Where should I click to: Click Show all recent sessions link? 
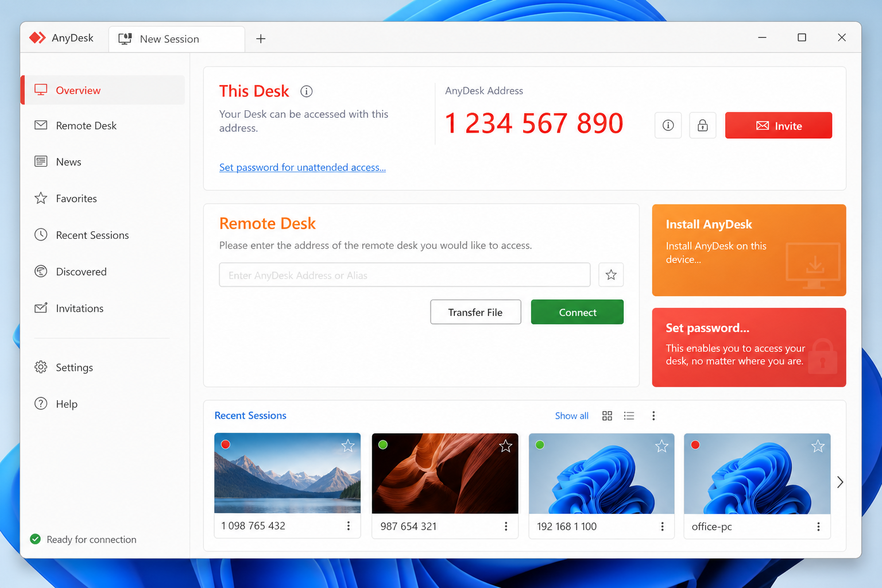(571, 416)
